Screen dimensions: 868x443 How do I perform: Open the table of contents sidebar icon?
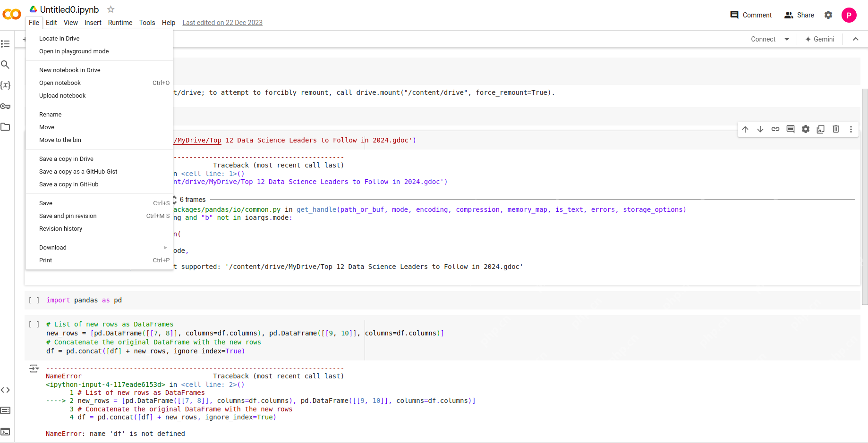[5, 44]
